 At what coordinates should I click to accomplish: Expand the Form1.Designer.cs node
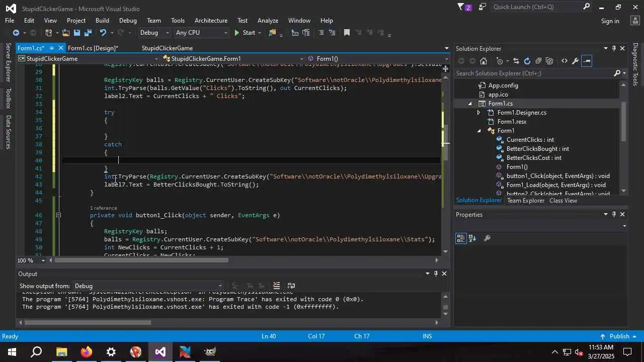pyautogui.click(x=479, y=113)
